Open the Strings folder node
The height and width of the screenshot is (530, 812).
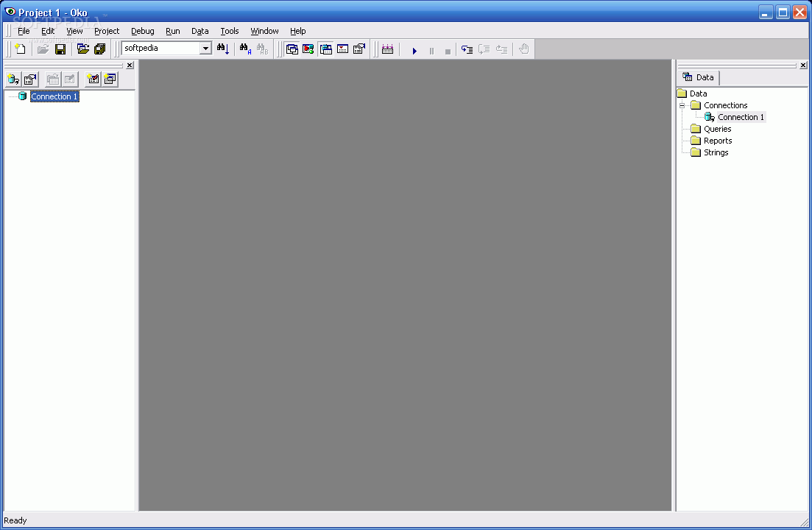(716, 152)
